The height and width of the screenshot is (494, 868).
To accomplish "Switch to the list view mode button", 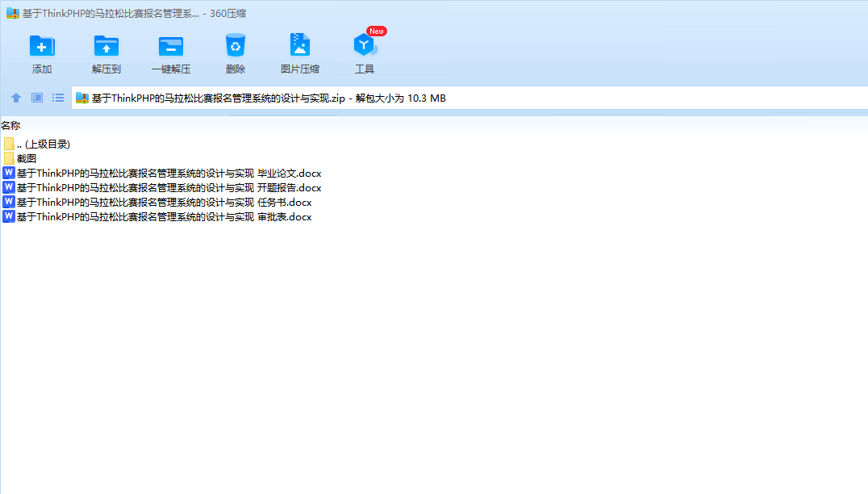I will tap(58, 98).
